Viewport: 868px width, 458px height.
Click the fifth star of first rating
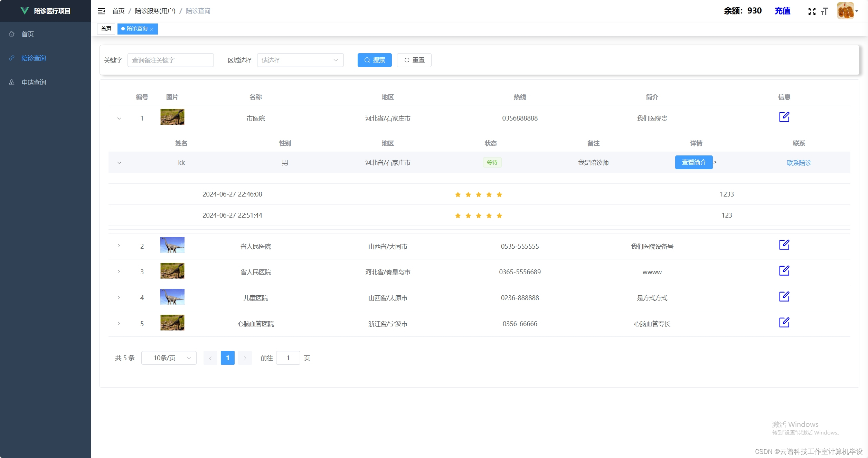click(499, 194)
